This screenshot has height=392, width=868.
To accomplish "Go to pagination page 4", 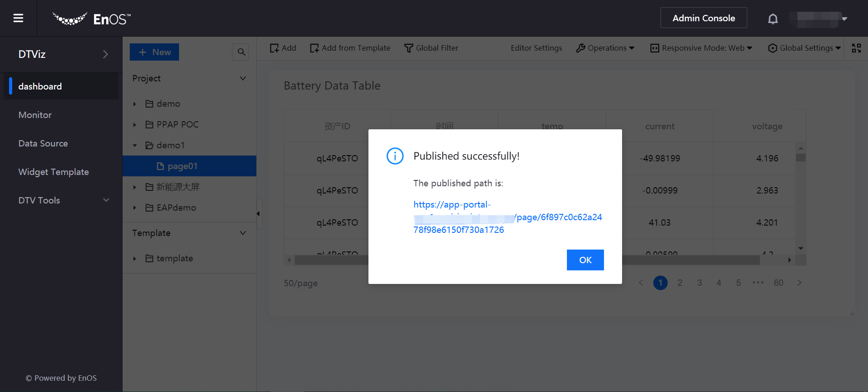I will pos(719,283).
